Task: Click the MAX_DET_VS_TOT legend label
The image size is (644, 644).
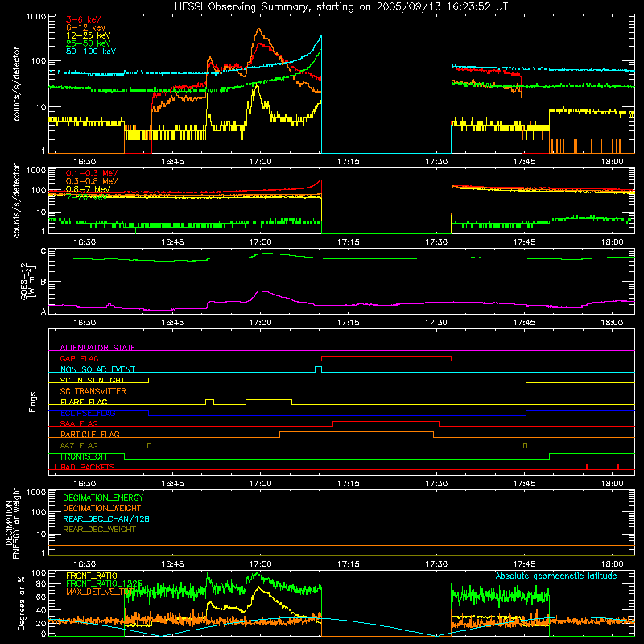Action: [99, 592]
